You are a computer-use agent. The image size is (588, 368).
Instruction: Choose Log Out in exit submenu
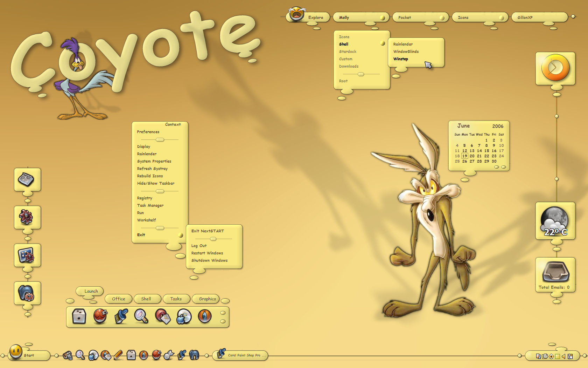tap(199, 246)
